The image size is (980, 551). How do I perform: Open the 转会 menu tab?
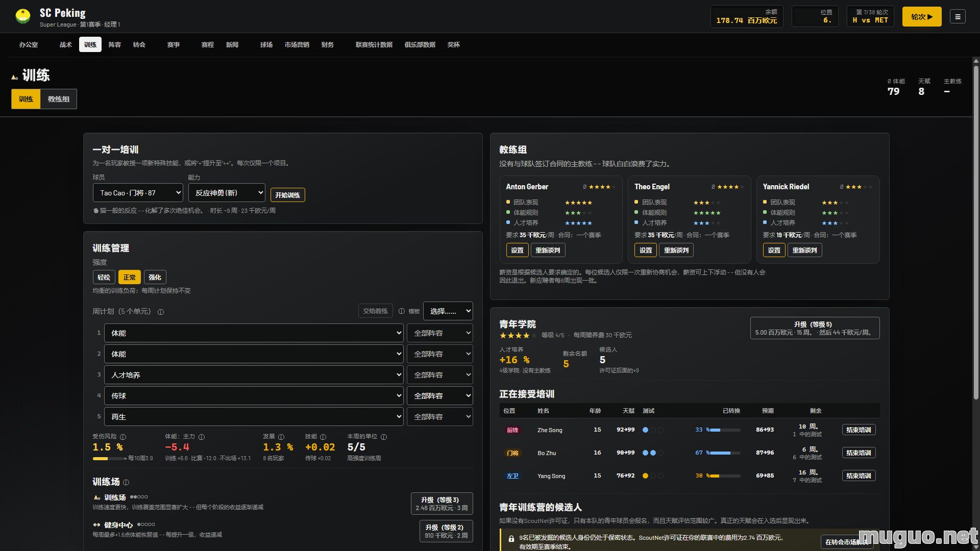click(x=139, y=45)
